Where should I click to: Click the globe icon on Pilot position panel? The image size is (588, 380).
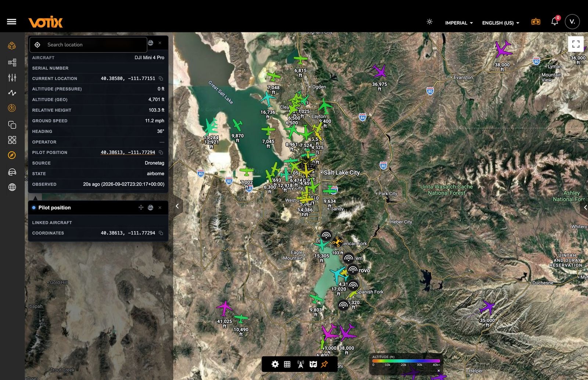click(x=150, y=208)
